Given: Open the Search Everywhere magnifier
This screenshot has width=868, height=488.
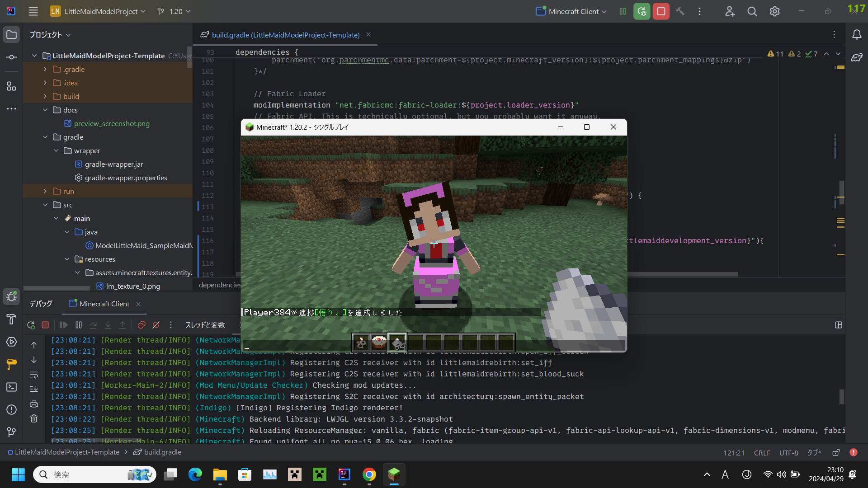Looking at the screenshot, I should point(752,11).
